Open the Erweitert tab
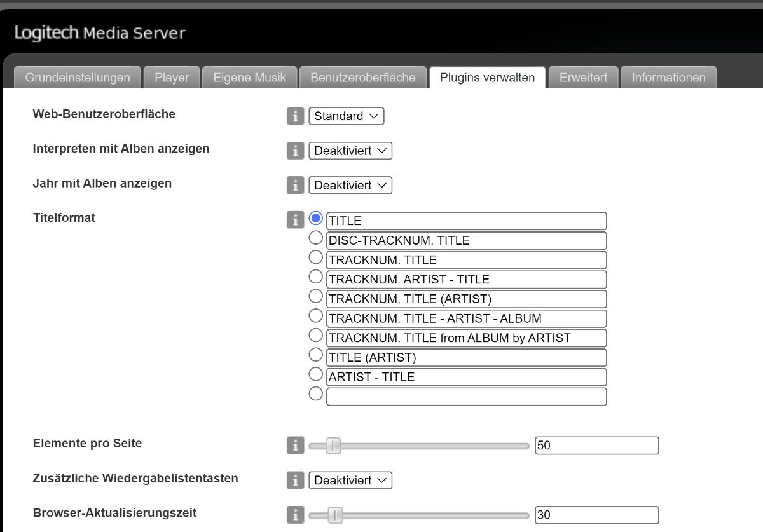 coord(583,78)
